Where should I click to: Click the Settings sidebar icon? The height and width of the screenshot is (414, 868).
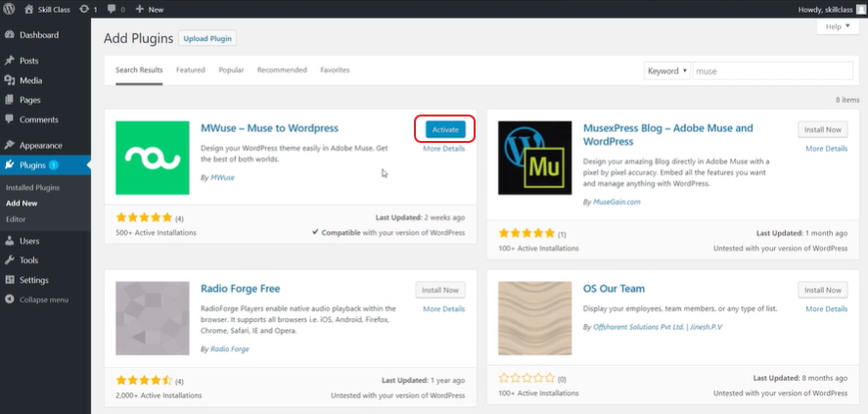[x=10, y=280]
